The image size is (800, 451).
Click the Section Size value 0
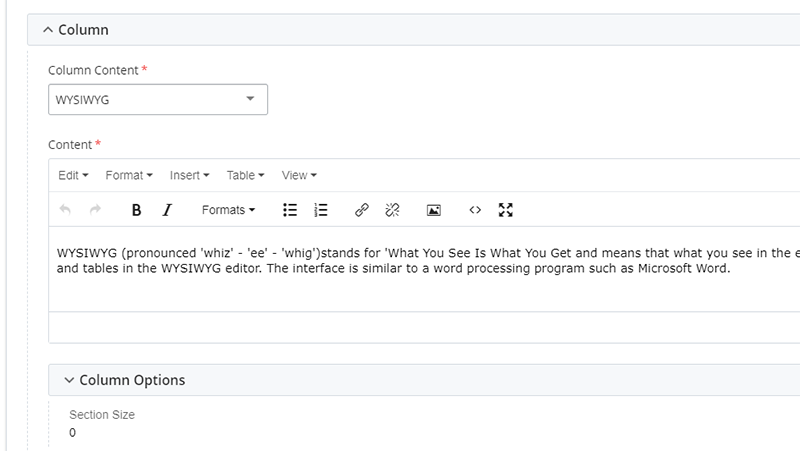tap(72, 433)
